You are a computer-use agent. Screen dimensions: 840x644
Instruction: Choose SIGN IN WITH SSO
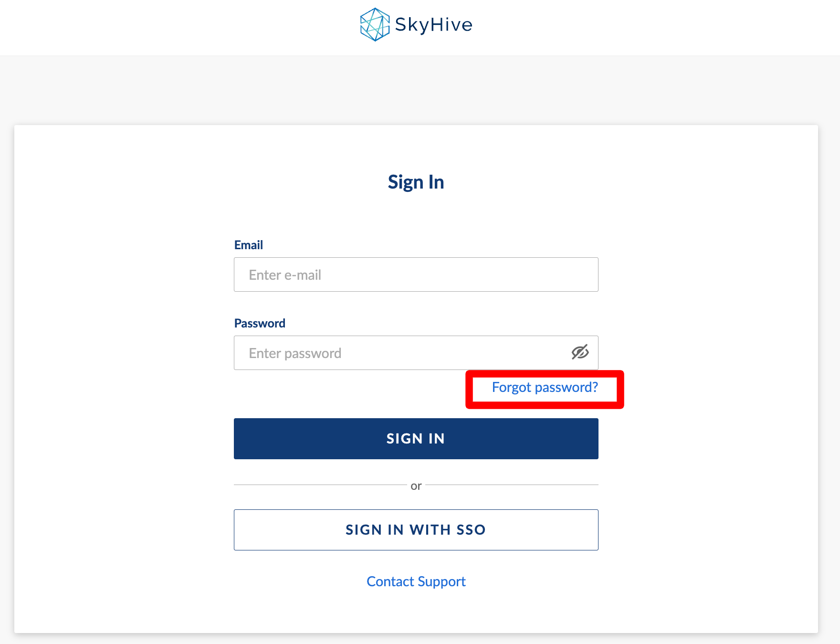[x=416, y=530]
